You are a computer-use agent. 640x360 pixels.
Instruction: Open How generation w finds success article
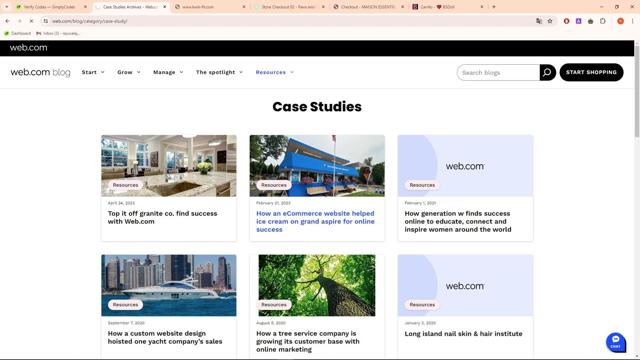pyautogui.click(x=458, y=221)
